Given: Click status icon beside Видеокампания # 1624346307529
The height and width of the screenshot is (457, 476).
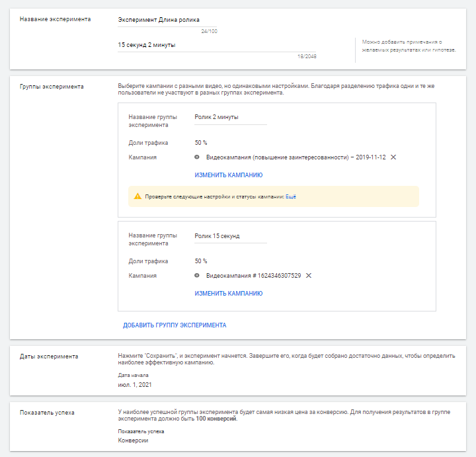Looking at the screenshot, I should click(197, 276).
